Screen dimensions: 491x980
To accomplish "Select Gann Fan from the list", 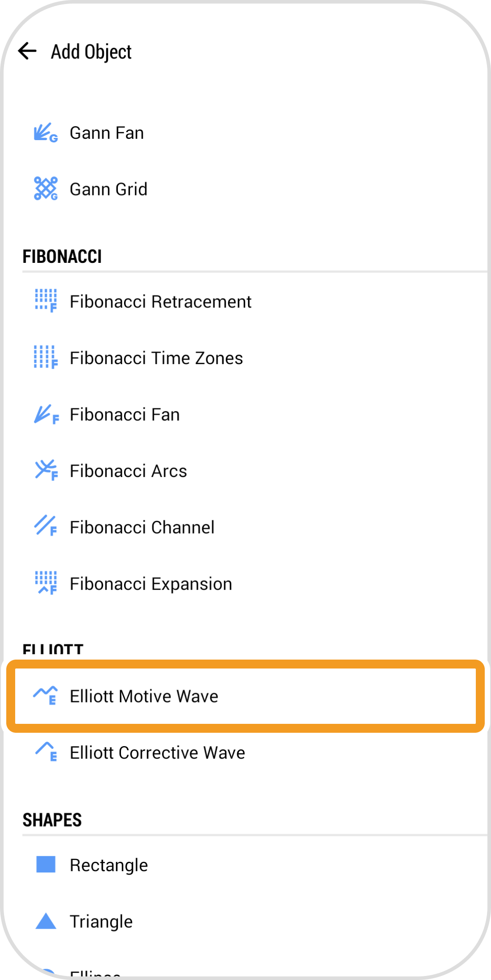I will (107, 133).
